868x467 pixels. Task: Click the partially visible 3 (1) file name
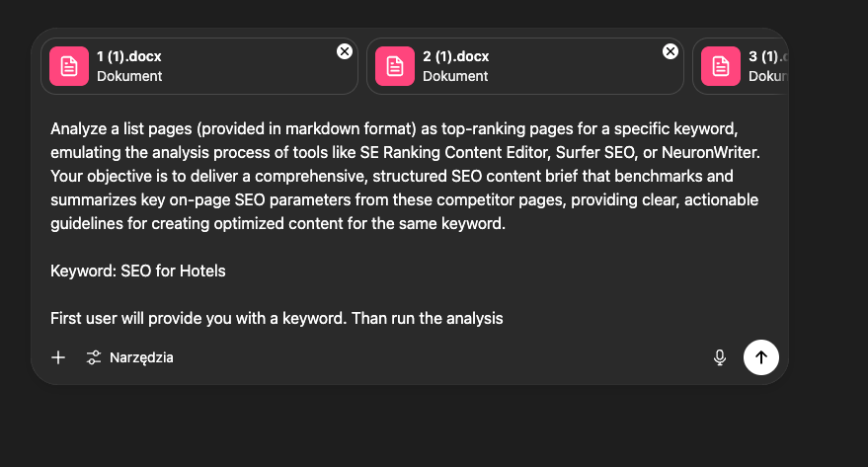click(x=767, y=56)
